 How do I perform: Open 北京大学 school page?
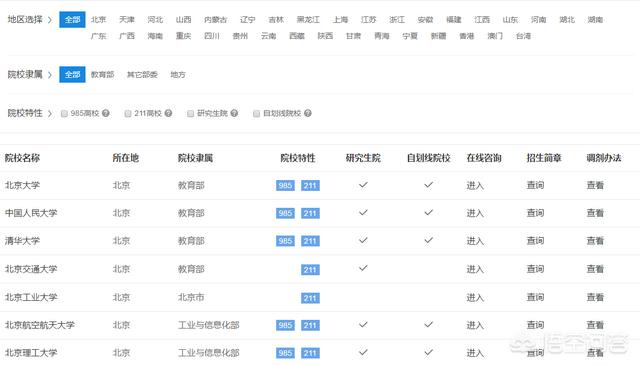point(22,185)
